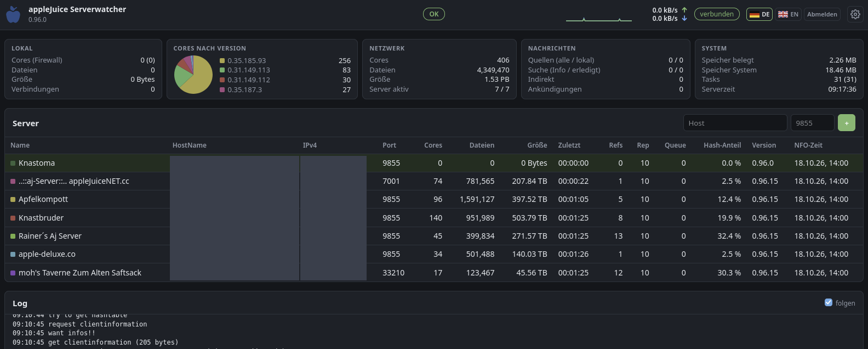Screen dimensions: 868x349
Task: Click the network traffic sparkline graph
Action: click(599, 19)
